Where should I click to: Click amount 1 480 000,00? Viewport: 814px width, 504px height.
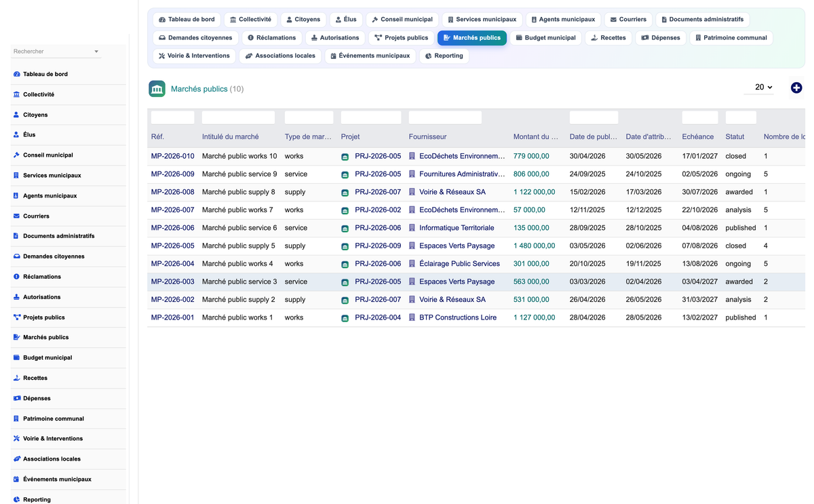coord(534,246)
